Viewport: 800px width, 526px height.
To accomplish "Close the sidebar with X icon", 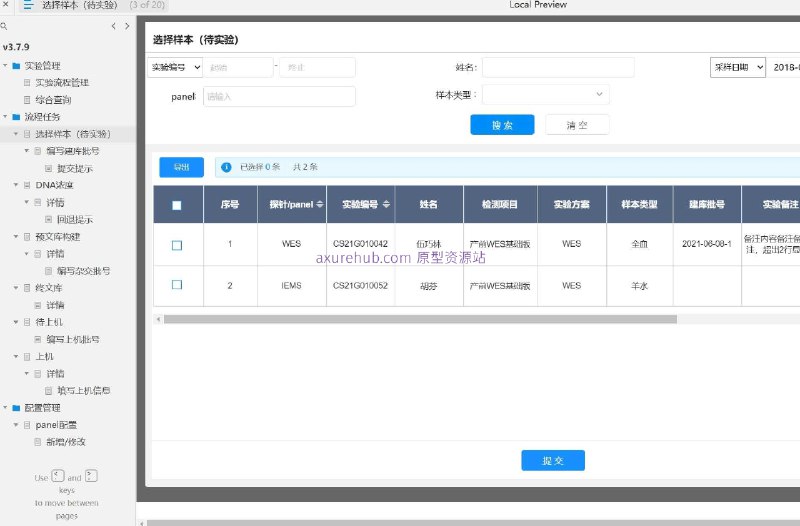I will pyautogui.click(x=6, y=4).
